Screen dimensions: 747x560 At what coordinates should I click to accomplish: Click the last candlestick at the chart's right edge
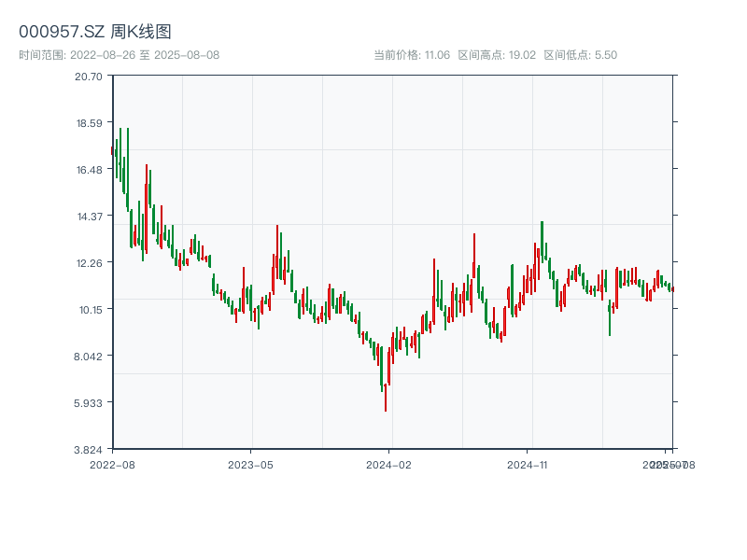pos(672,289)
